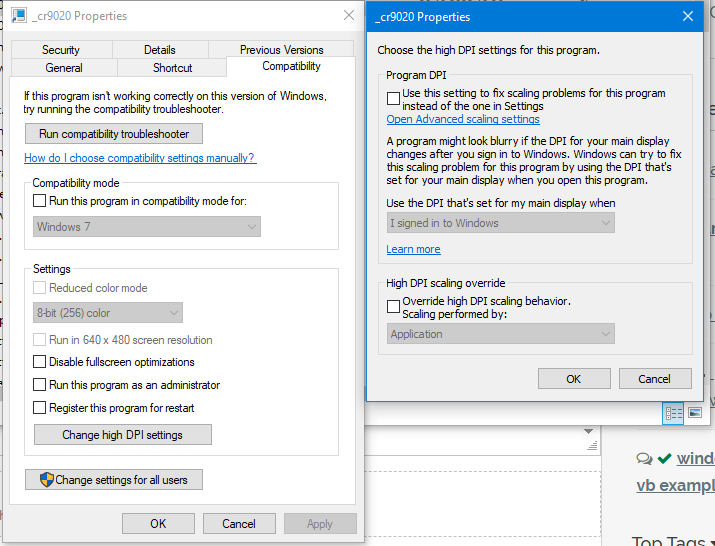Switch to the details list view icon

(673, 412)
